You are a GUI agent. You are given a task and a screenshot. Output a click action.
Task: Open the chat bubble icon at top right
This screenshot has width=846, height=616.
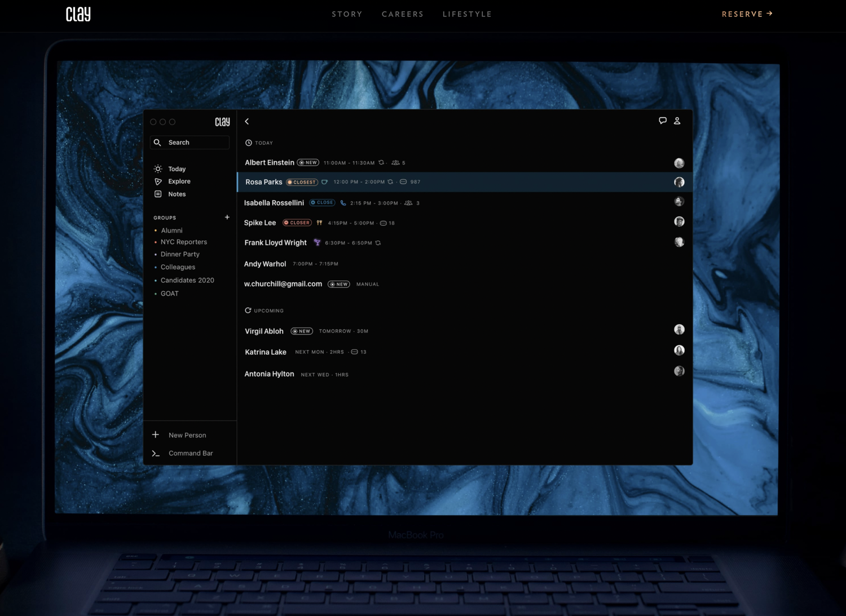[663, 121]
